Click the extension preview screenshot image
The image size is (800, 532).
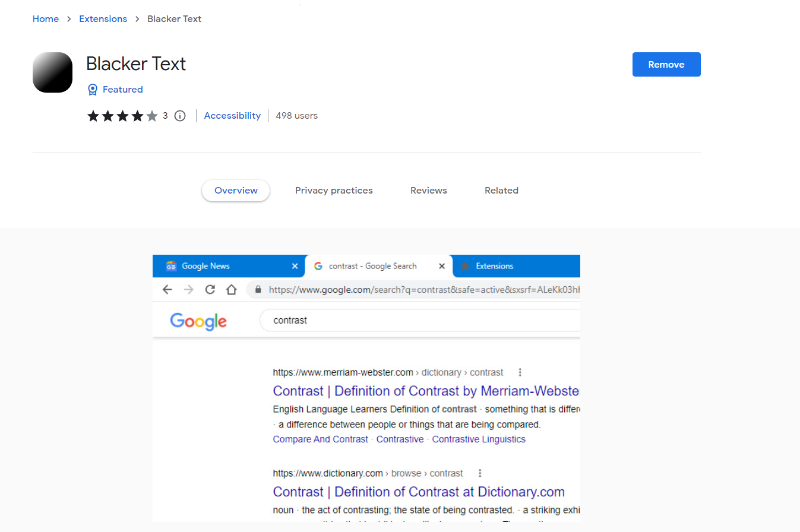point(366,416)
